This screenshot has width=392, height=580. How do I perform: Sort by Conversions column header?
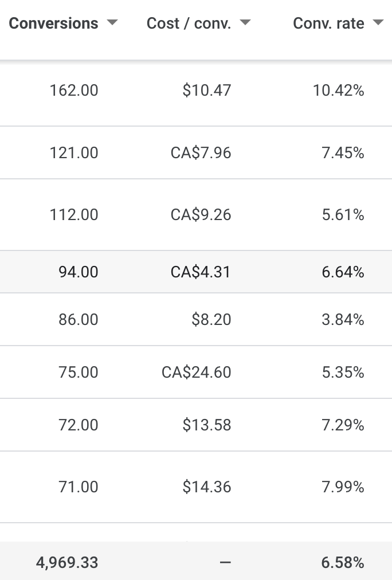[54, 23]
